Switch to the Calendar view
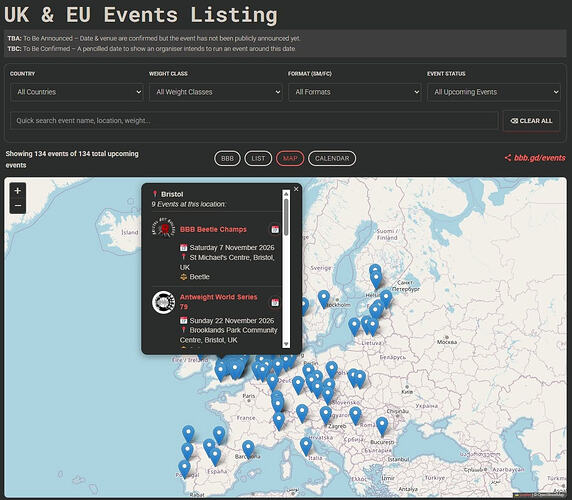Viewport: 572px width, 500px height. (332, 158)
